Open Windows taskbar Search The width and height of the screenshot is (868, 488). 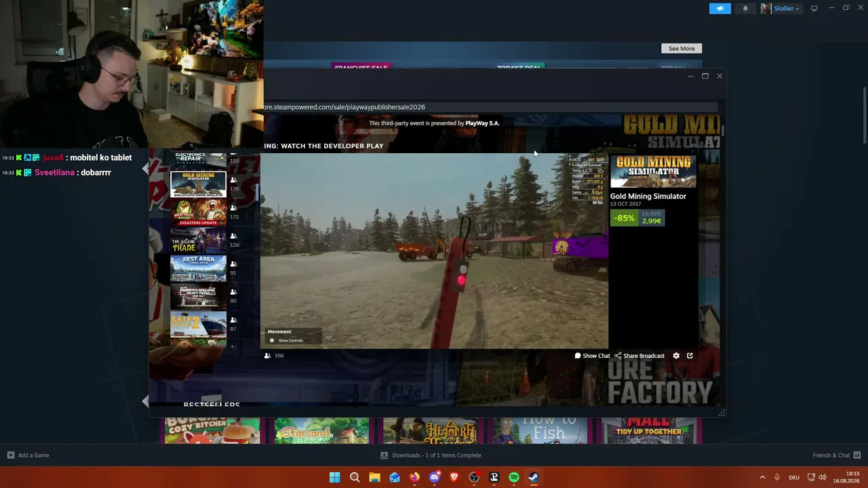click(x=355, y=478)
